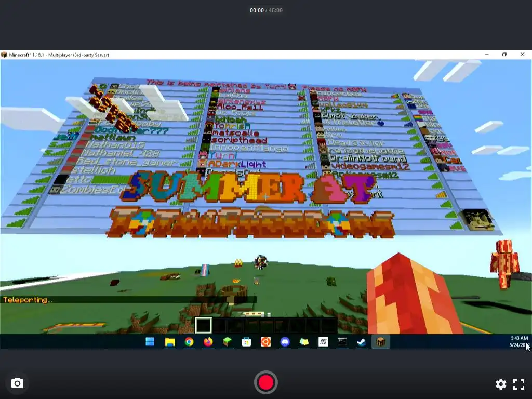Open File Explorer from the taskbar
Viewport: 532px width, 399px height.
(170, 342)
